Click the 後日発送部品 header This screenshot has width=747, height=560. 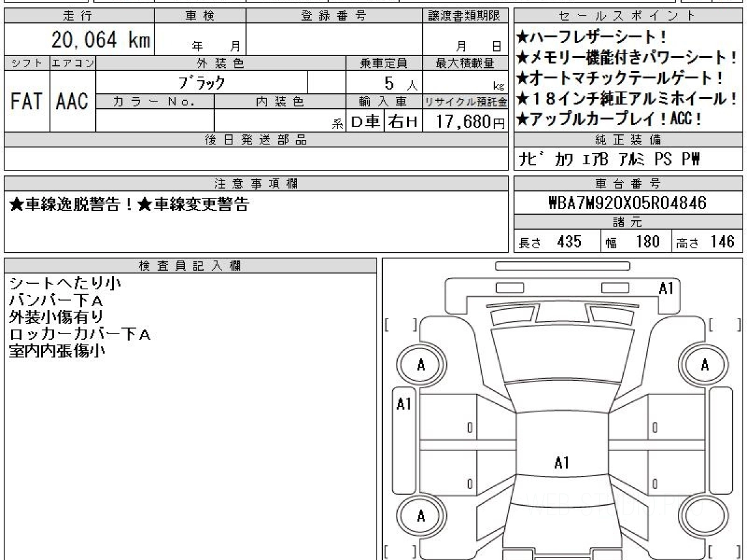256,140
